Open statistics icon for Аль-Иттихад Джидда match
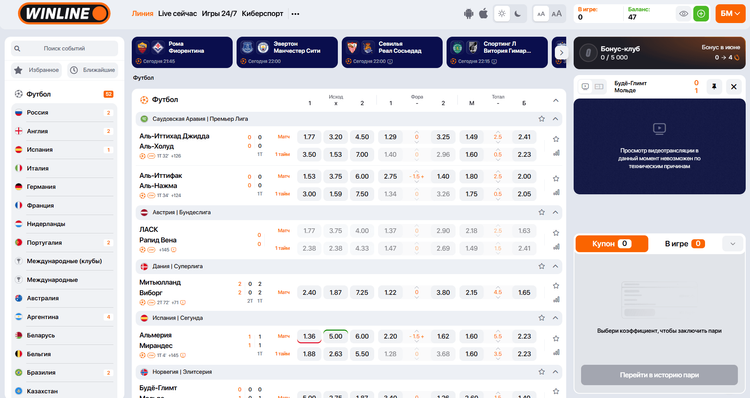 click(x=556, y=153)
